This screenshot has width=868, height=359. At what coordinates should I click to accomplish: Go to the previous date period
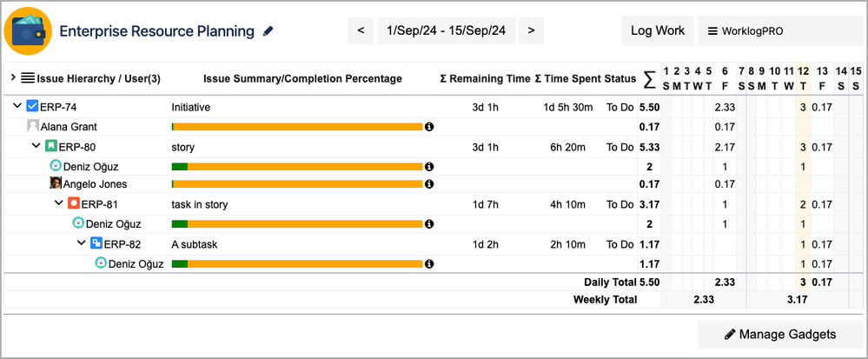tap(360, 31)
